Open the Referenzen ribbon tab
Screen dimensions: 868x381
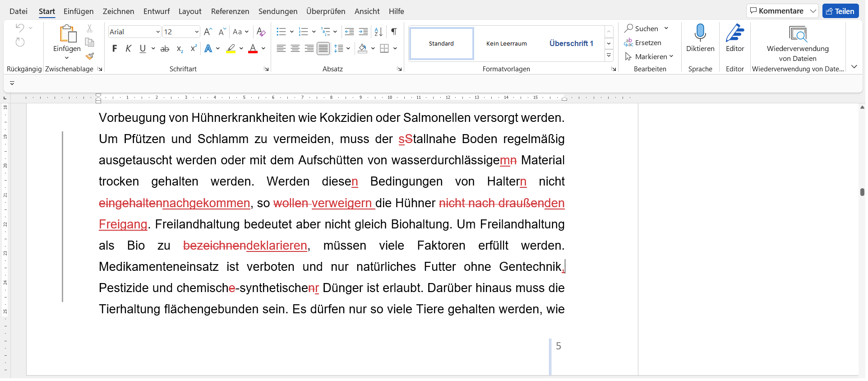coord(230,11)
